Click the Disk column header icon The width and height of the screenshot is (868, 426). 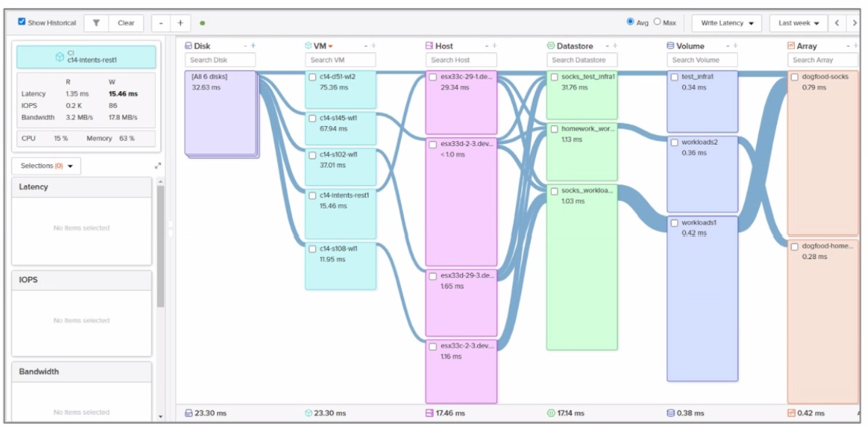(189, 46)
